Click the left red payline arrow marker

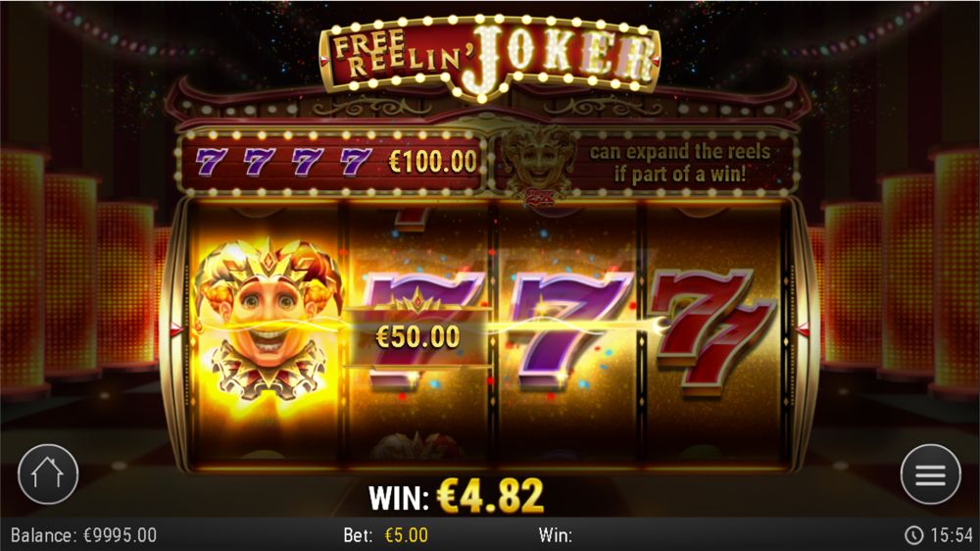[176, 329]
